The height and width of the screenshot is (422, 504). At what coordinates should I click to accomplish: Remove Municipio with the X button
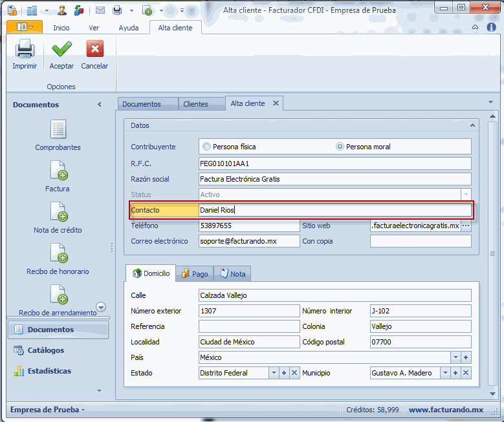(x=466, y=373)
